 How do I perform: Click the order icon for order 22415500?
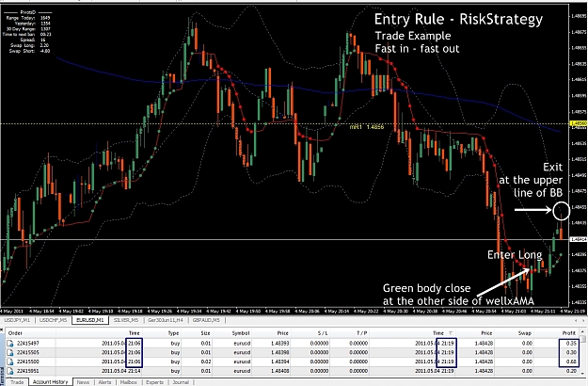click(10, 362)
